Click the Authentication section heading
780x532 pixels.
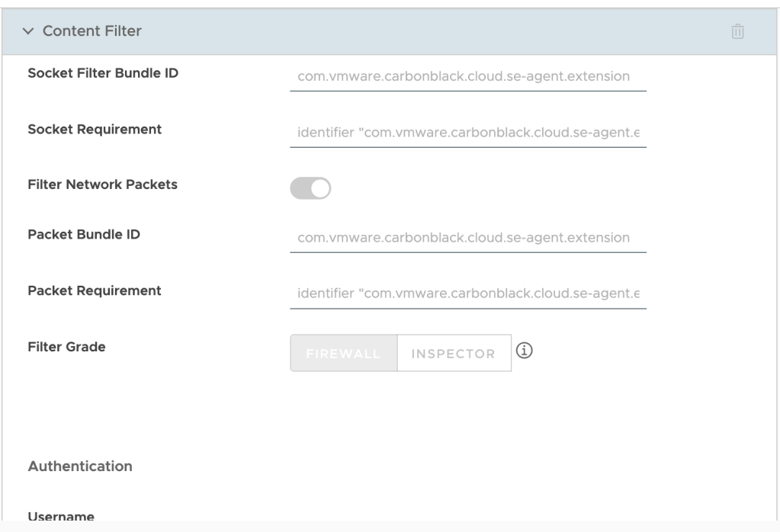tap(80, 466)
